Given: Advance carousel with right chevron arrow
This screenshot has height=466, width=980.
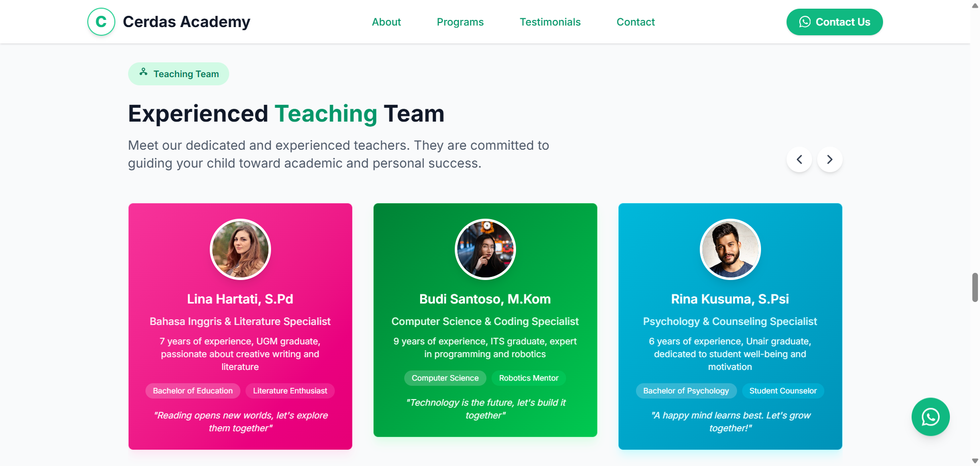Looking at the screenshot, I should (829, 159).
